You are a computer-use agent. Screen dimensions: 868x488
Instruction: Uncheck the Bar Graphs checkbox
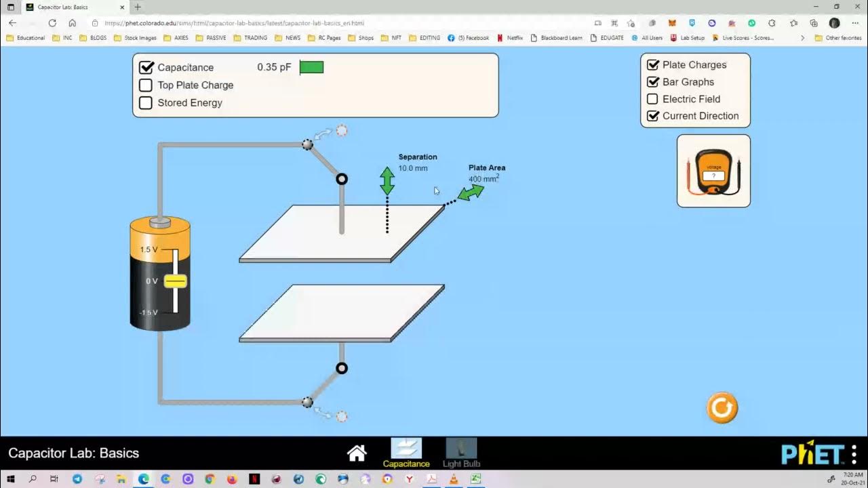[x=652, y=81]
